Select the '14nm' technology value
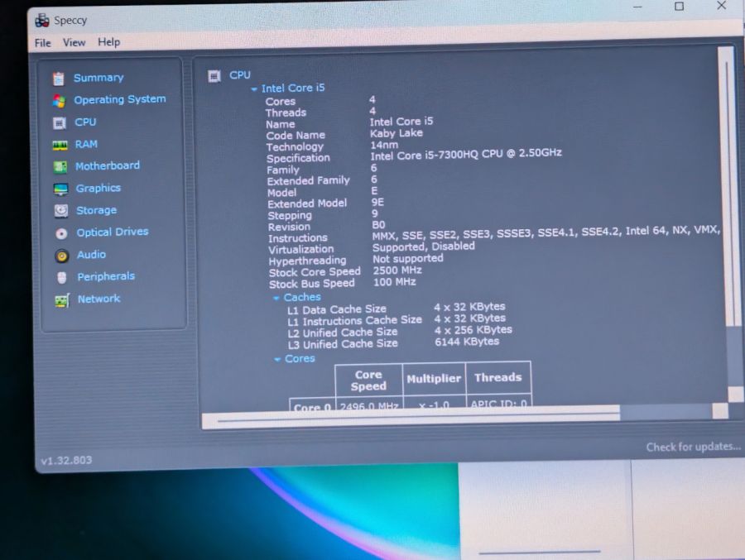 coord(384,145)
